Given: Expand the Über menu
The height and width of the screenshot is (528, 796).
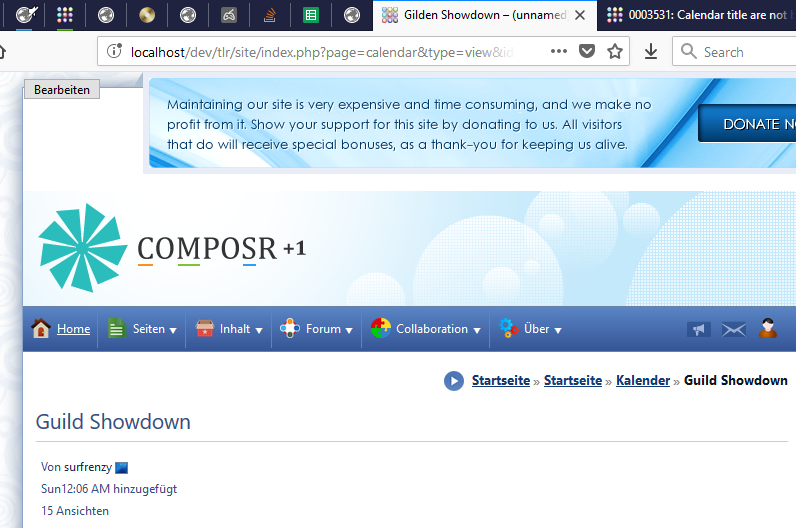Looking at the screenshot, I should (531, 329).
